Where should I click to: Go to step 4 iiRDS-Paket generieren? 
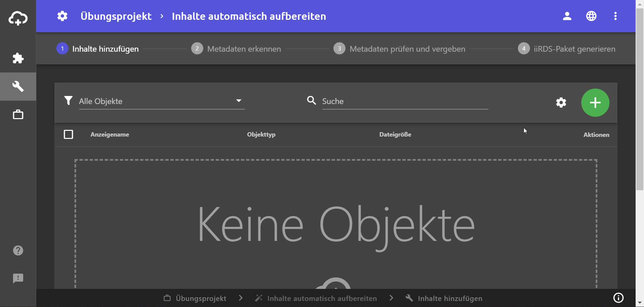click(x=567, y=49)
